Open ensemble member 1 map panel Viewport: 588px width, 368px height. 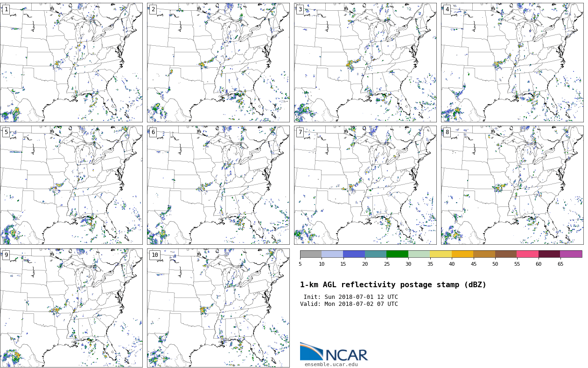pyautogui.click(x=71, y=63)
